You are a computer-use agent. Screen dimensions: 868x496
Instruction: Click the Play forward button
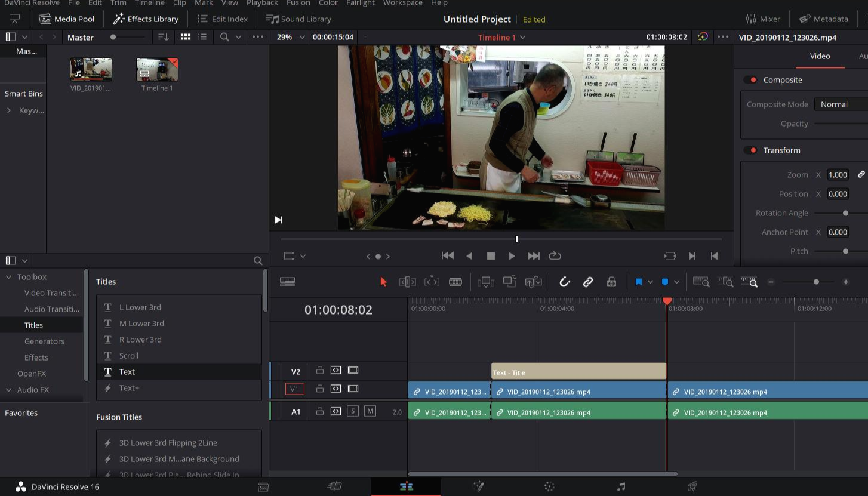[x=512, y=256]
